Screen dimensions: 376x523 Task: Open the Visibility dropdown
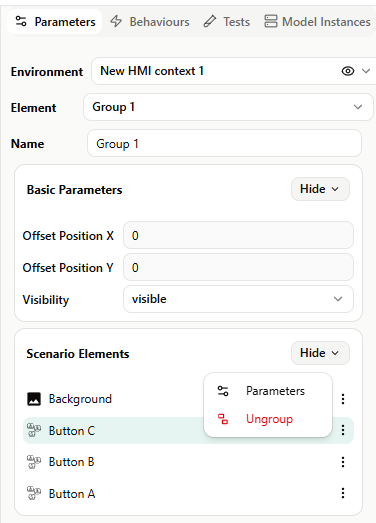click(238, 299)
